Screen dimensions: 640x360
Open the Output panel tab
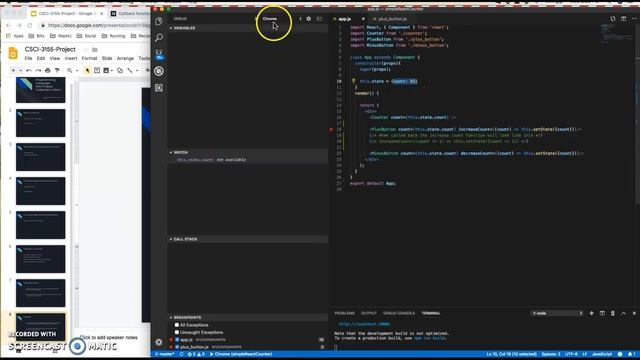coord(369,313)
